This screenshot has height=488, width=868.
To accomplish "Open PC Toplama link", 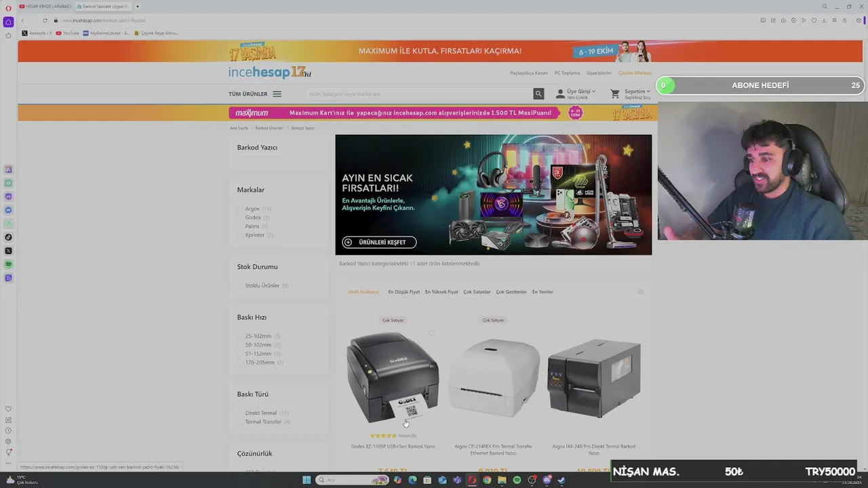I will click(567, 73).
